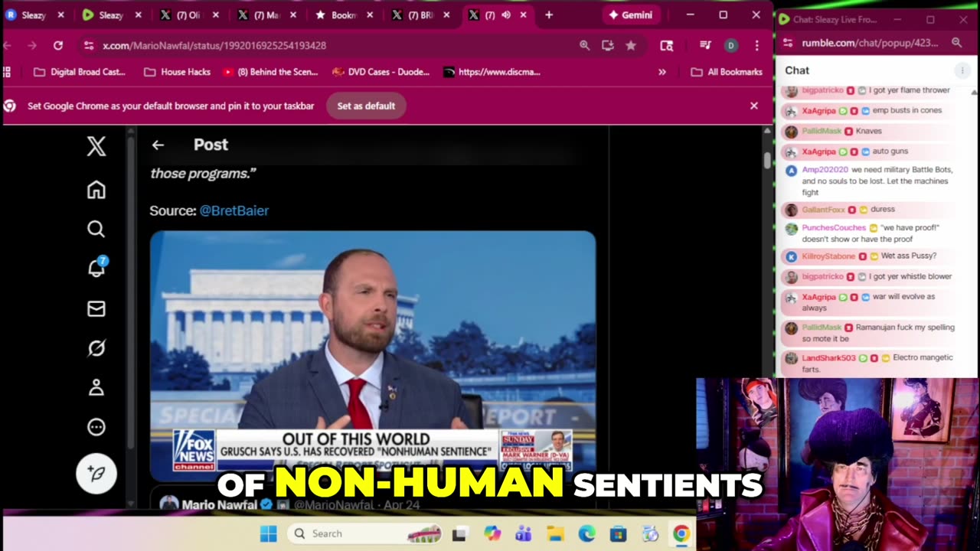
Task: Open Microsoft Teams from the taskbar
Action: (x=524, y=533)
